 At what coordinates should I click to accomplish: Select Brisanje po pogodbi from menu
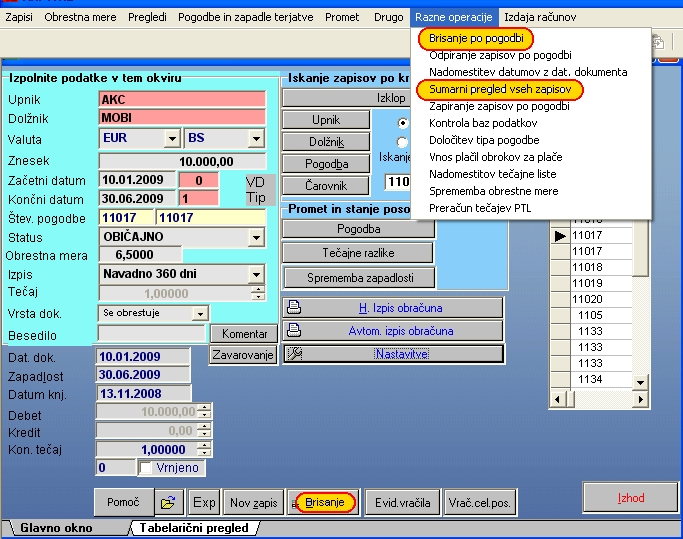475,38
